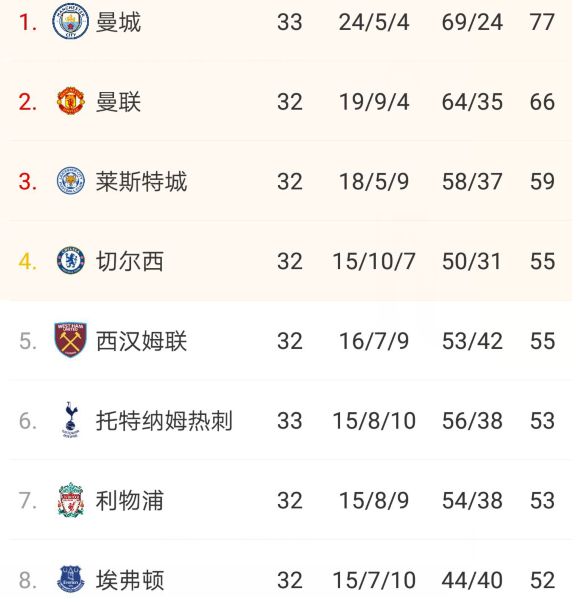The width and height of the screenshot is (572, 598).
Task: Click the Manchester City club crest
Action: [x=71, y=21]
